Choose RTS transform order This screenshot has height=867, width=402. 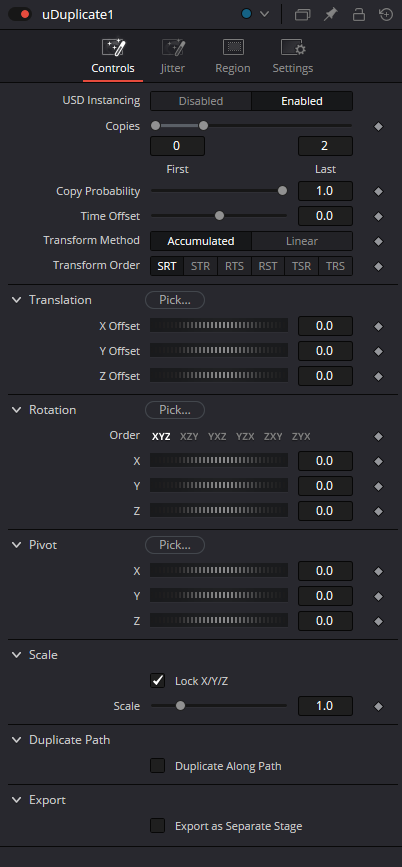pyautogui.click(x=234, y=266)
